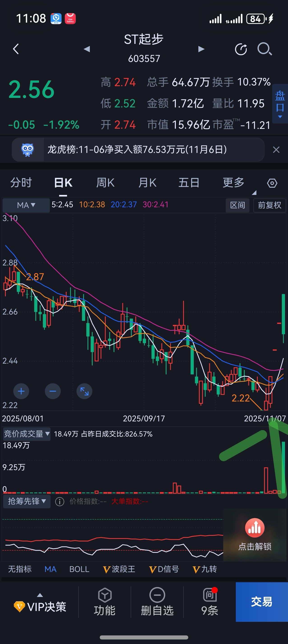Screen dimensions: 288x644
Task: Expand the 盘口 side panel
Action: point(280,104)
